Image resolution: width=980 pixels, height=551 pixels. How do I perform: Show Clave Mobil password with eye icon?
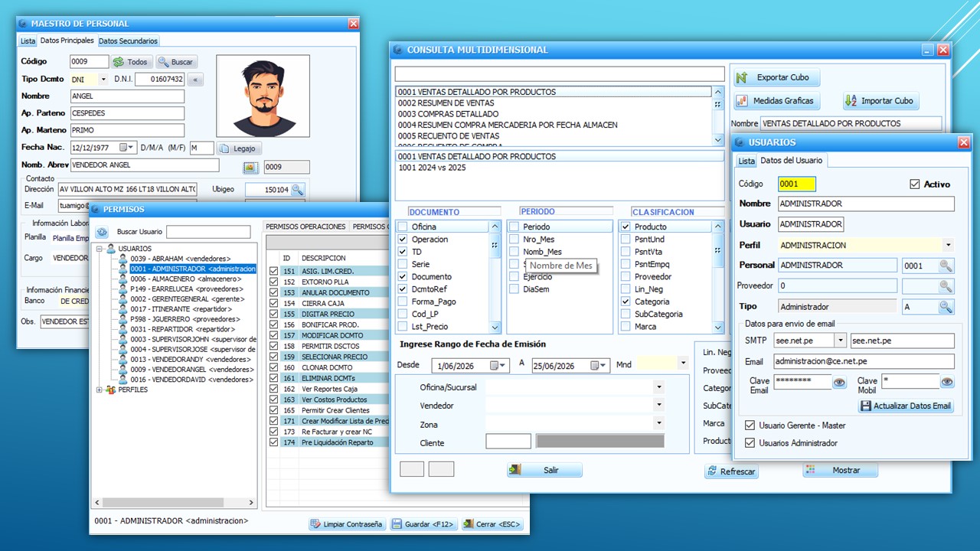947,381
